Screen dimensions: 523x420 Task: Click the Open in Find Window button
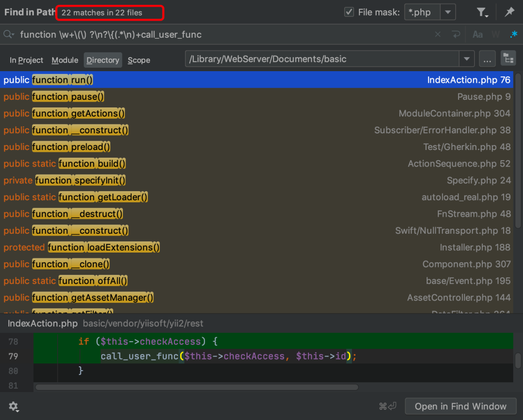click(461, 406)
